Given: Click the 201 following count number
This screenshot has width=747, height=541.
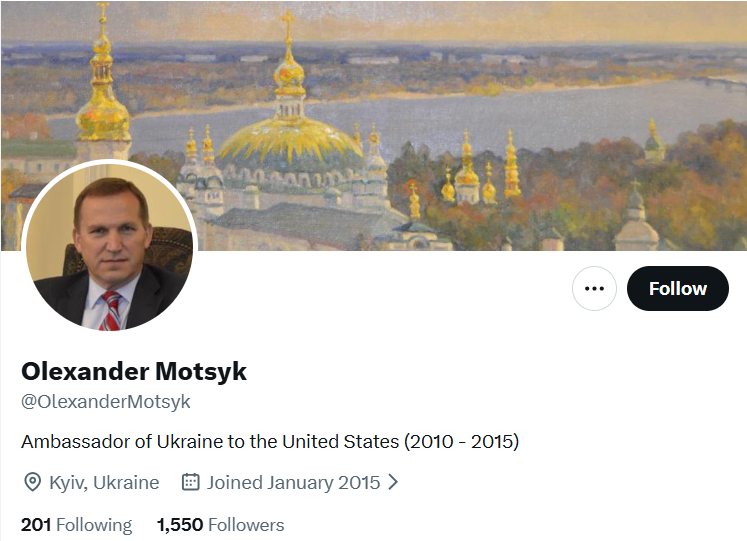Looking at the screenshot, I should click(36, 525).
